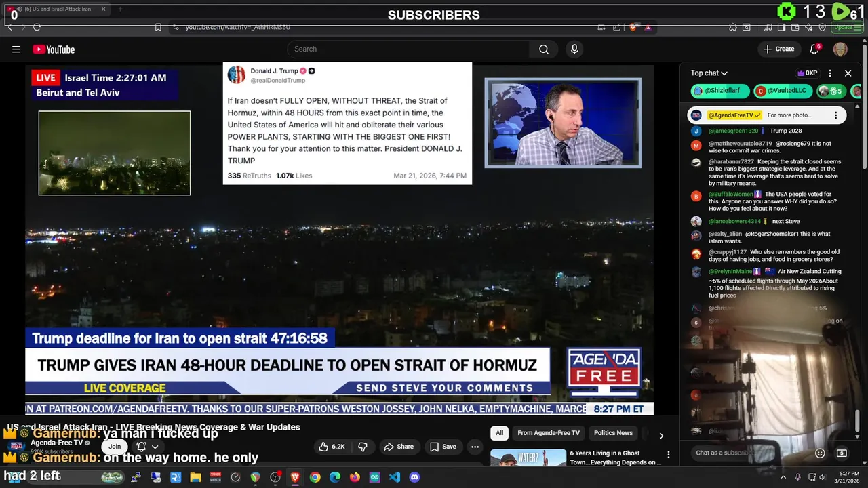Select the All filter chip
This screenshot has height=488, width=868.
click(x=500, y=433)
